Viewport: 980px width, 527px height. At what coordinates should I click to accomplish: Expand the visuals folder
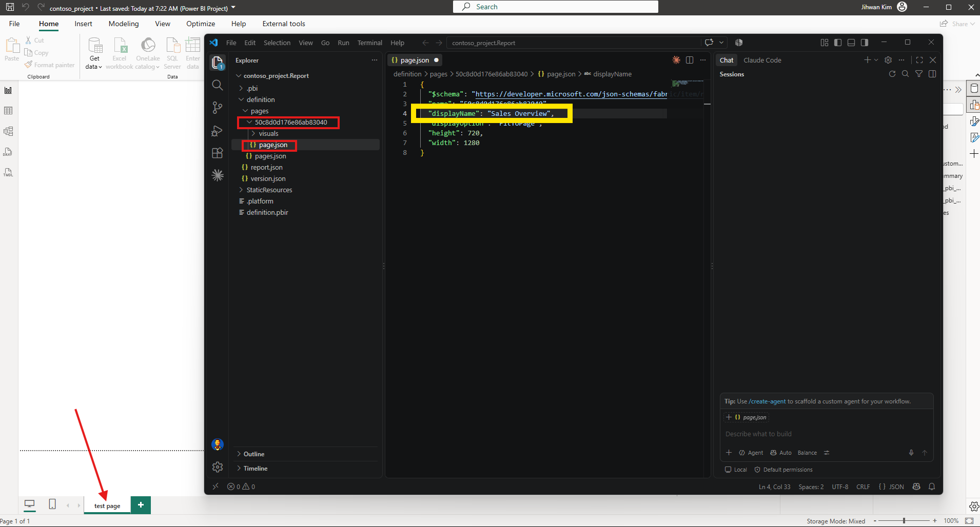click(x=253, y=133)
